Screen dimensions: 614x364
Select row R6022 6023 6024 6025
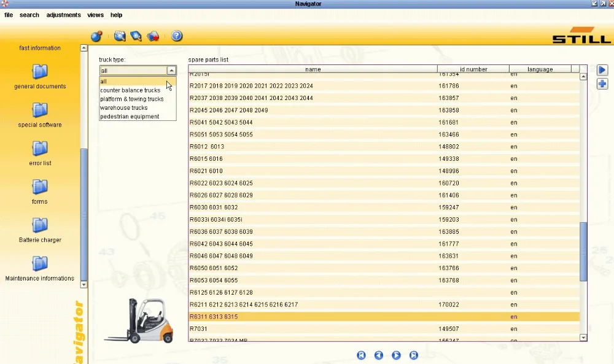(384, 183)
